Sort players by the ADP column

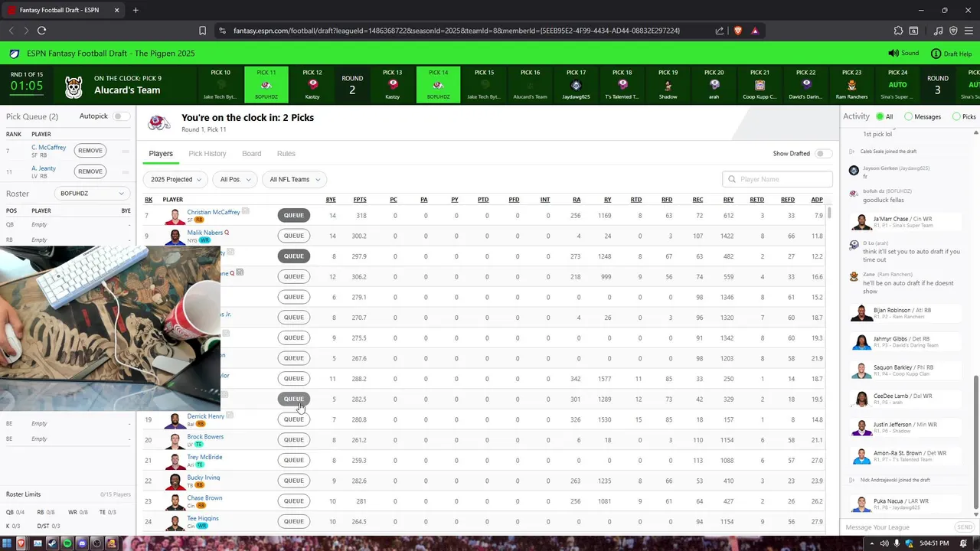pos(817,200)
